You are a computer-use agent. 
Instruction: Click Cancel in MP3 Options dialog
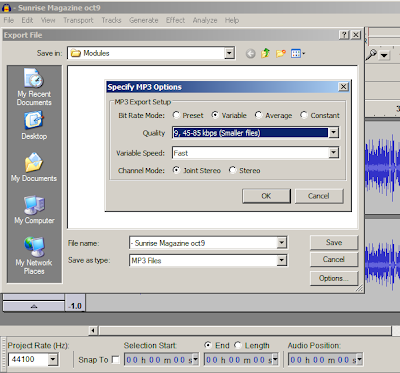click(319, 196)
